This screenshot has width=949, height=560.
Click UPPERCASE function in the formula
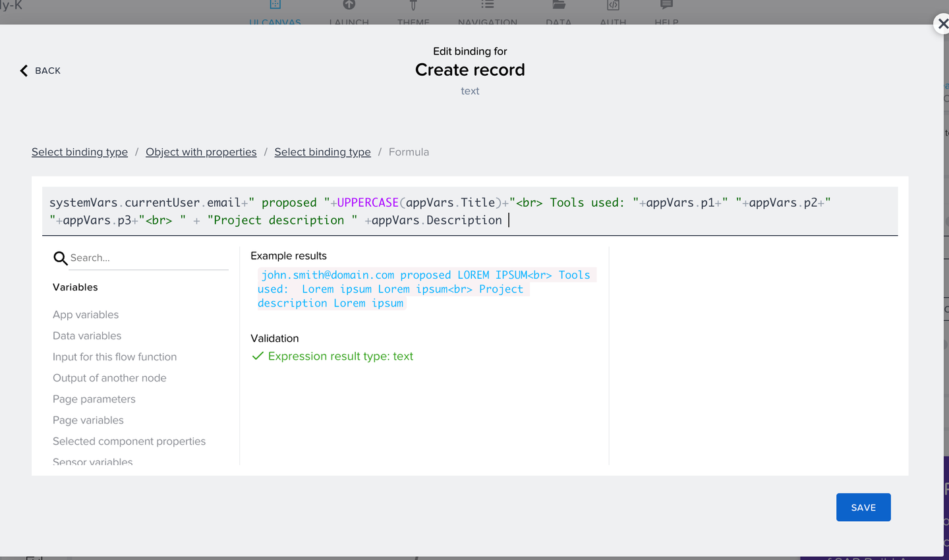coord(368,203)
